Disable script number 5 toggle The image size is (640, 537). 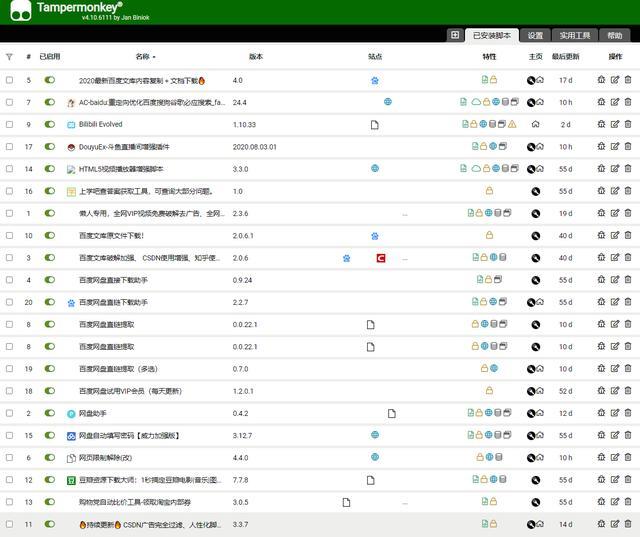(49, 80)
